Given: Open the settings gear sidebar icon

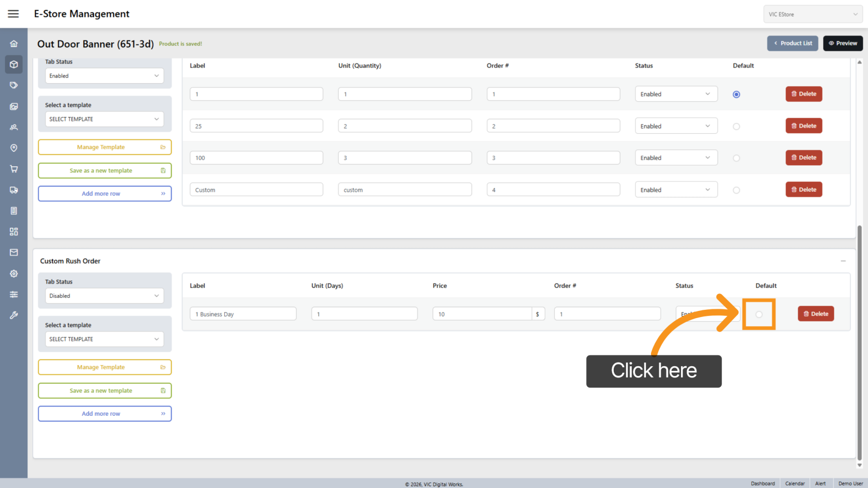Looking at the screenshot, I should point(14,274).
